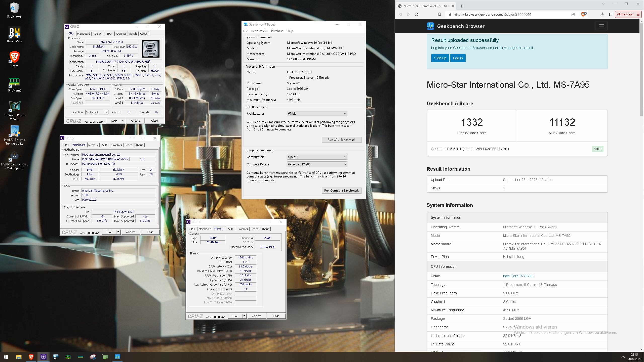Open the tab search chevron in Brave
The width and height of the screenshot is (644, 362).
[x=603, y=4]
